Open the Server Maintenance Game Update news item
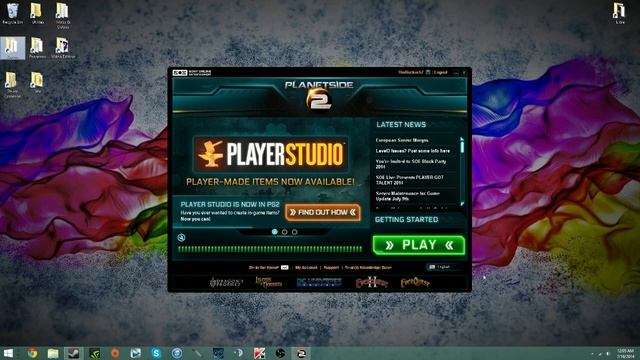Viewport: 640px width, 360px height. pyautogui.click(x=407, y=196)
